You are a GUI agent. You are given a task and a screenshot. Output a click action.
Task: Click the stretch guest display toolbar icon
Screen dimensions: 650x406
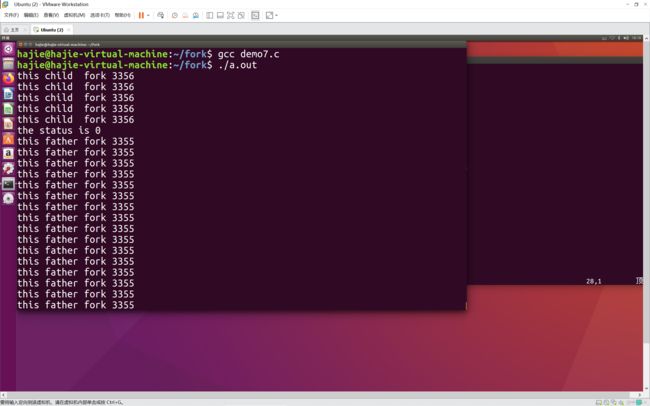(x=269, y=15)
